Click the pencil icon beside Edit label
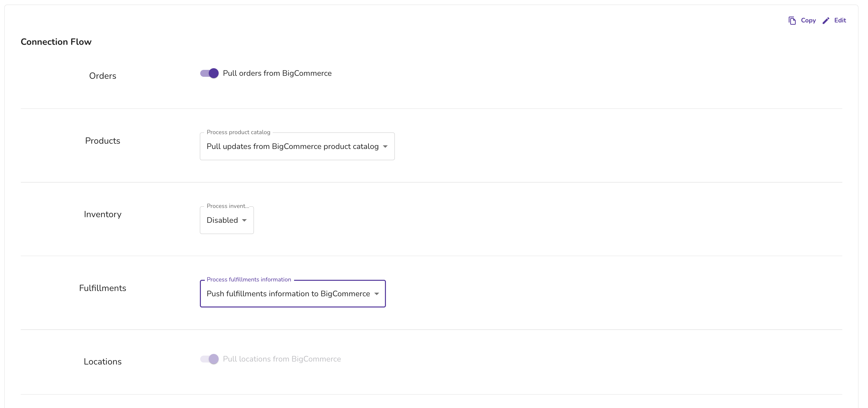Screen dimensions: 868x408 coord(826,20)
